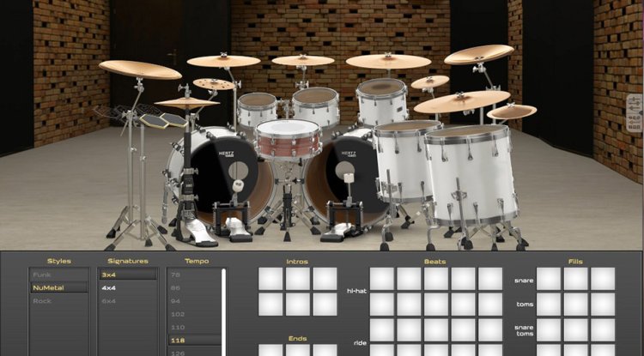The width and height of the screenshot is (644, 356).
Task: Play fourth hi-hat beat pad, top row
Action: (x=464, y=279)
